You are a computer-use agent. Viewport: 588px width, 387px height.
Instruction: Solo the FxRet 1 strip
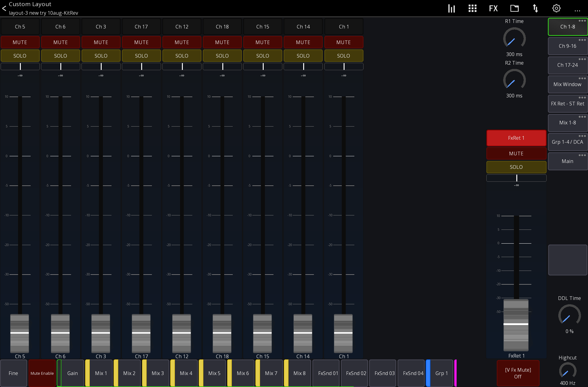(x=516, y=167)
